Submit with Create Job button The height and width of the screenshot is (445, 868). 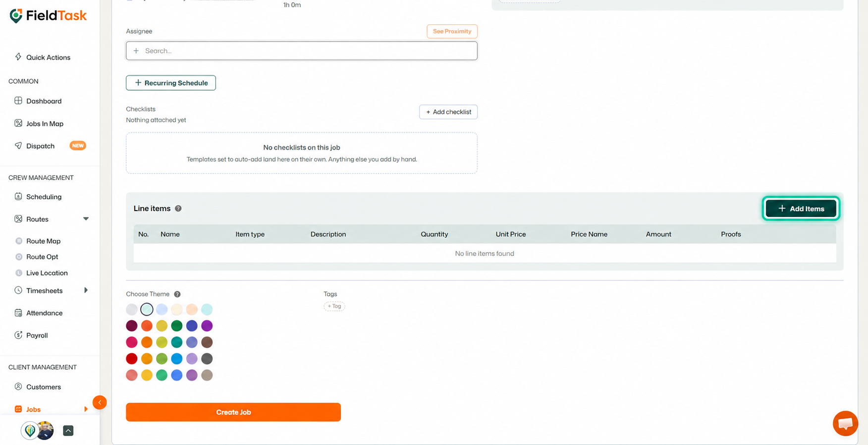click(233, 412)
